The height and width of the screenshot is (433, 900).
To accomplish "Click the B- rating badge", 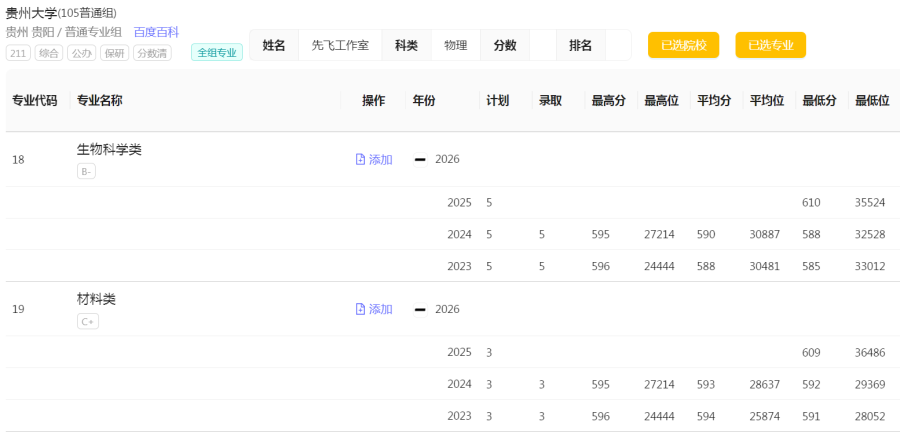I will point(87,171).
